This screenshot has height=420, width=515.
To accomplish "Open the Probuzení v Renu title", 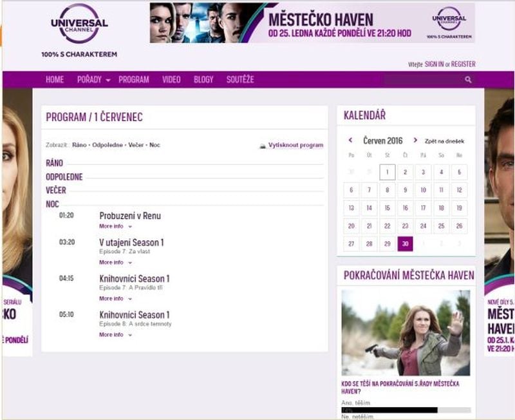I will click(x=130, y=216).
